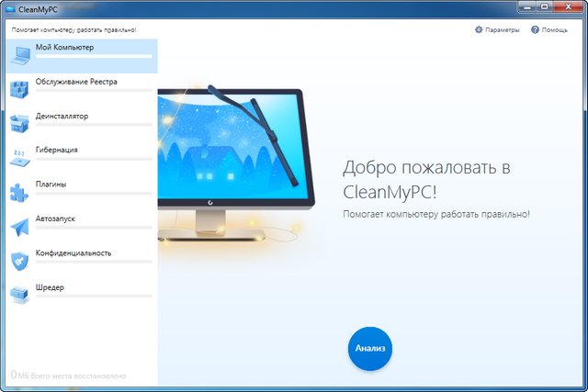Click the CleanMyPC title bar app icon

click(x=10, y=9)
